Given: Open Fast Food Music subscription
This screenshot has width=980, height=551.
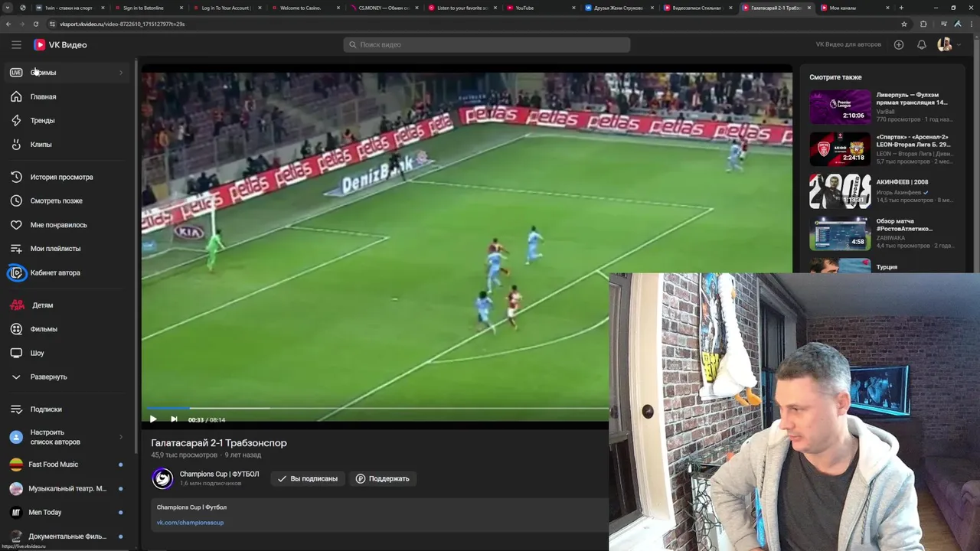Looking at the screenshot, I should pyautogui.click(x=67, y=465).
